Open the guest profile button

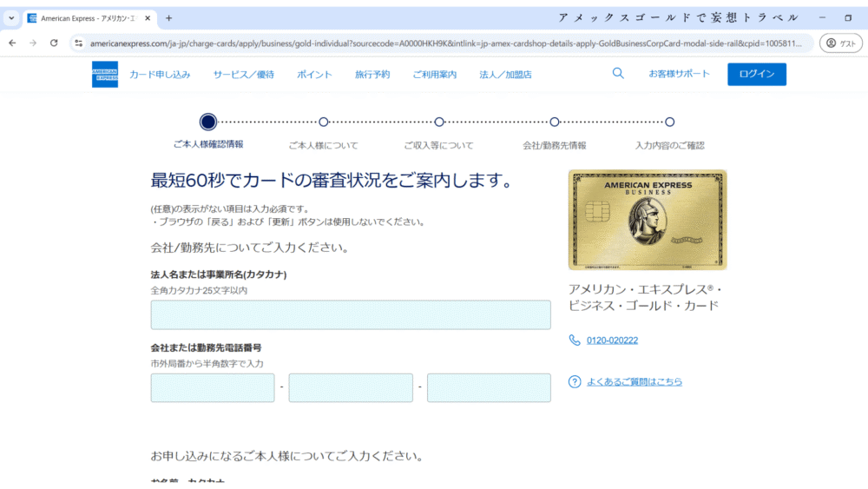840,43
